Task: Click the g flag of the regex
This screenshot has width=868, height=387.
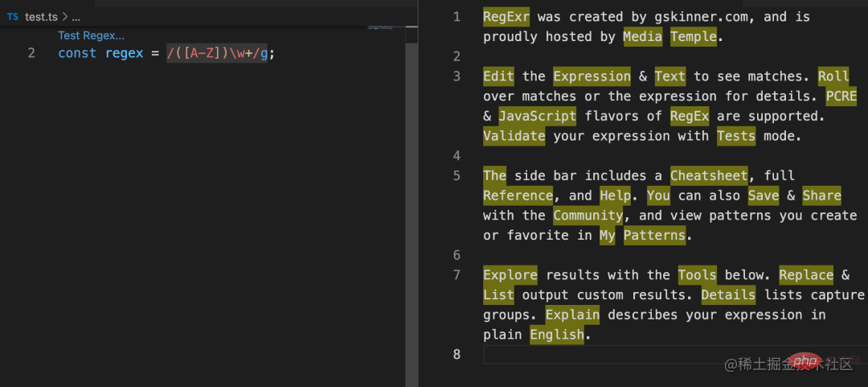Action: [264, 54]
